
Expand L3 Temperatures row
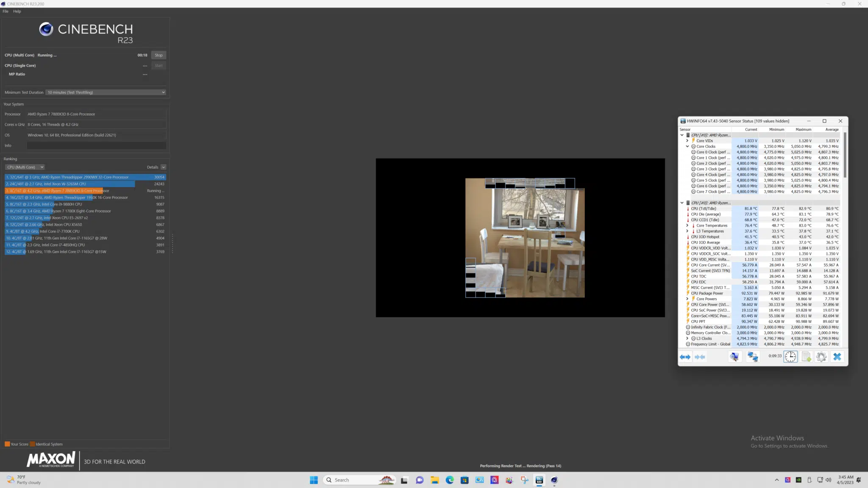[687, 231]
